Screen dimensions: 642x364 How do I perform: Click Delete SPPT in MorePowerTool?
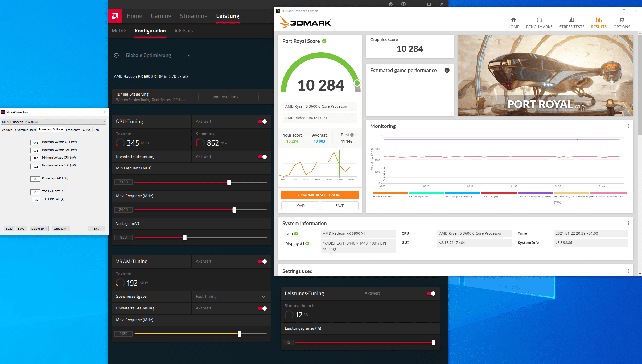[39, 229]
